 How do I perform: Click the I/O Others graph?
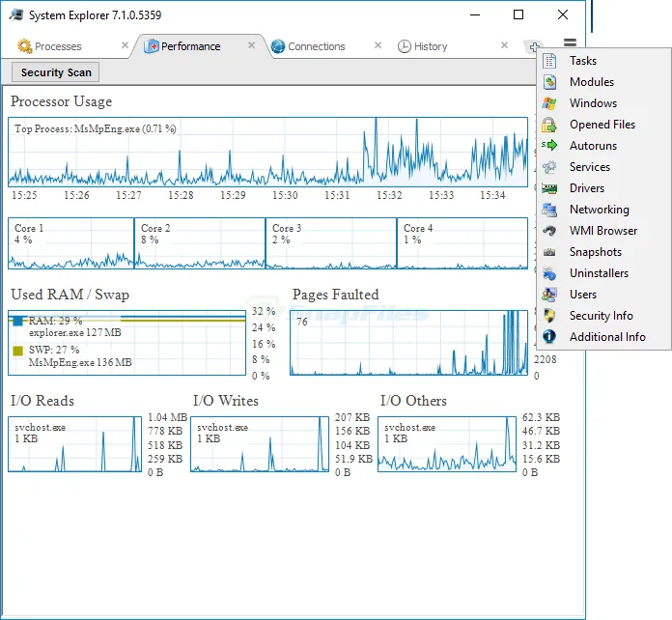click(447, 444)
